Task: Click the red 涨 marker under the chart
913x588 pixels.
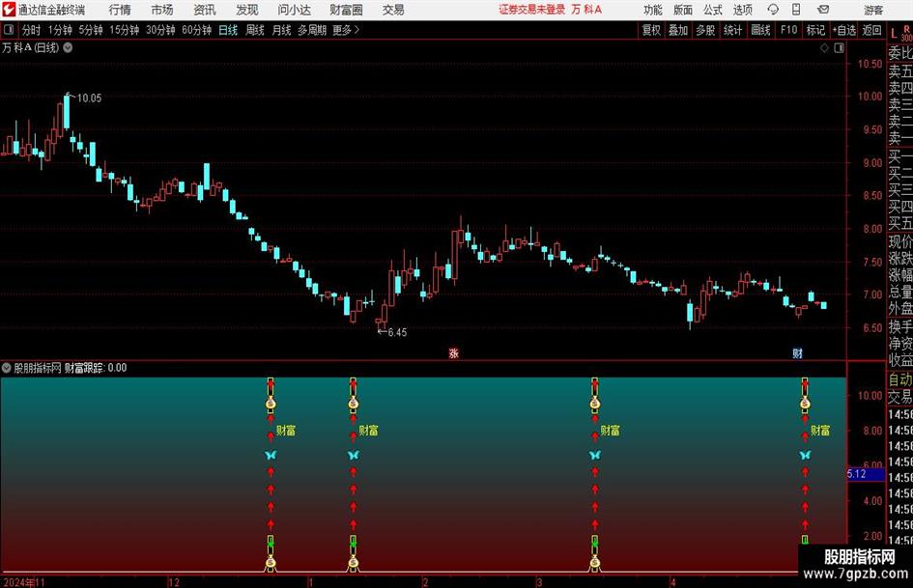Action: coord(453,352)
